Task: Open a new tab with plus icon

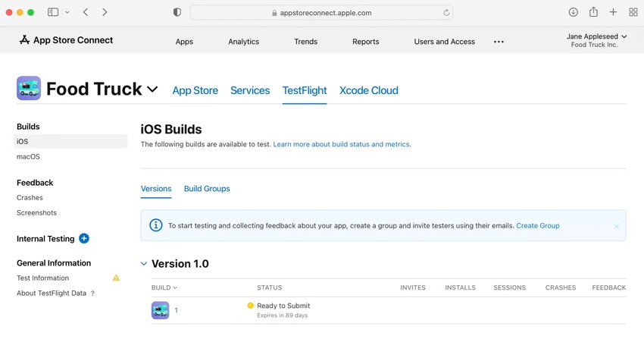Action: click(613, 12)
